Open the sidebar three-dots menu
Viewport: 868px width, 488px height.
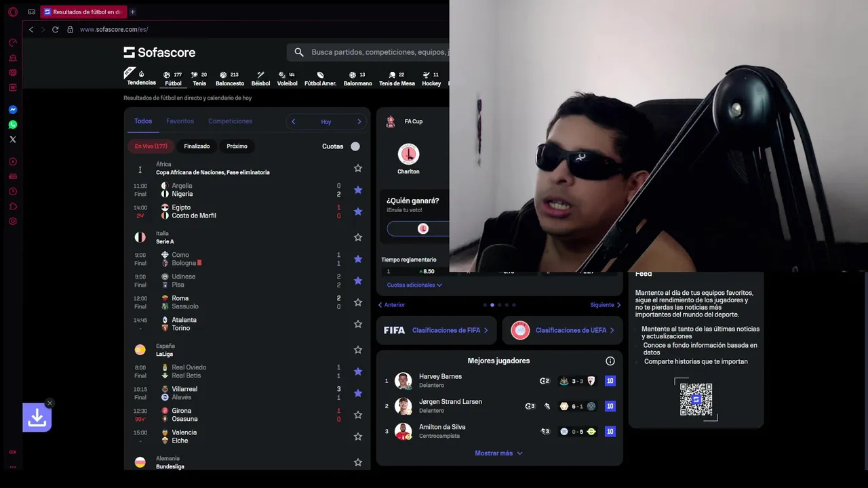(12, 467)
